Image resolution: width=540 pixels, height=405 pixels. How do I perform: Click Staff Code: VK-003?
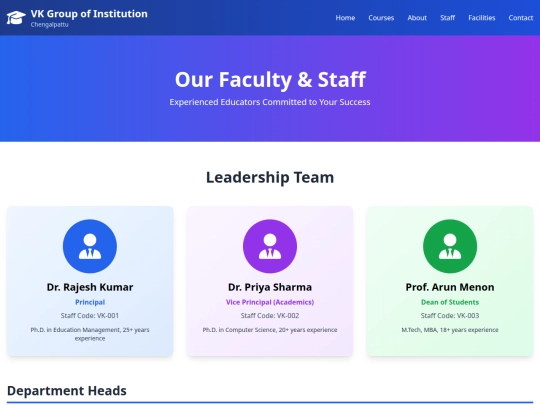pyautogui.click(x=450, y=316)
